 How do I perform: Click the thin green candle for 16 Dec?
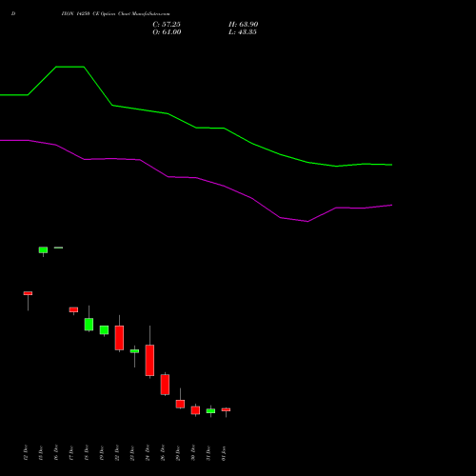[58, 248]
